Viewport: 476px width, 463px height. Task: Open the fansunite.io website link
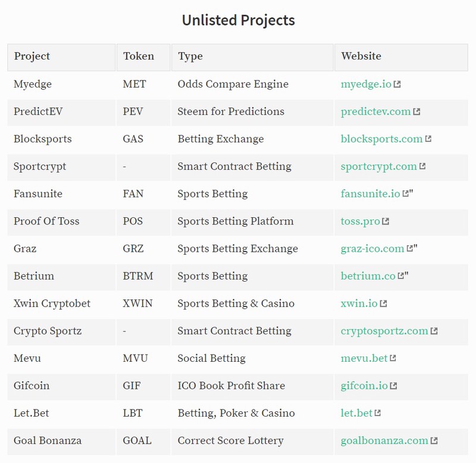coord(370,193)
